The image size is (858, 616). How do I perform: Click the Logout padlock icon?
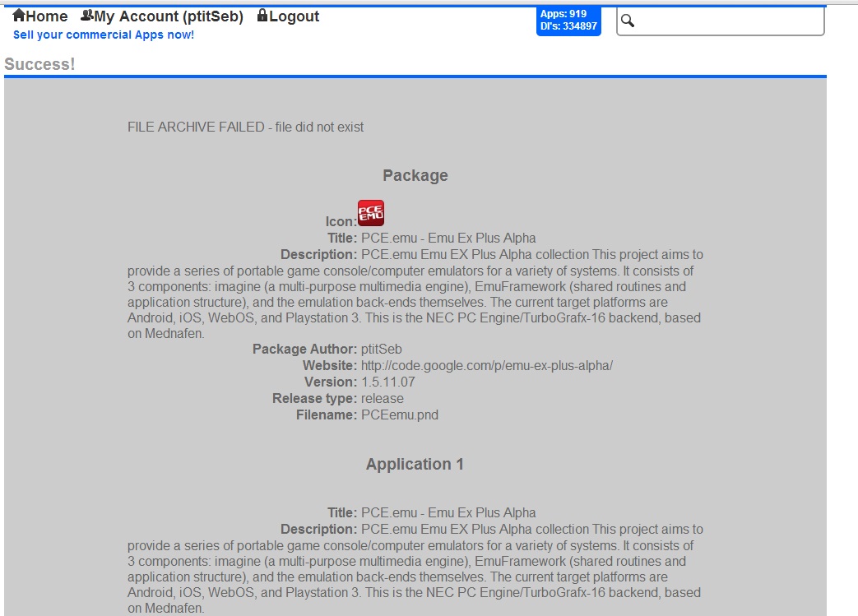262,16
